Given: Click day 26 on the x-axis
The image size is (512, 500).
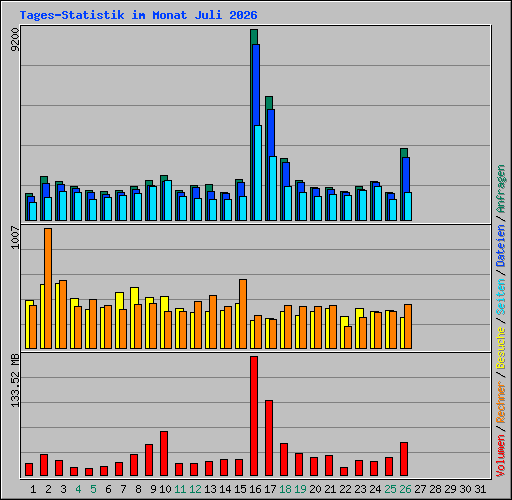Looking at the screenshot, I should click(x=405, y=489).
